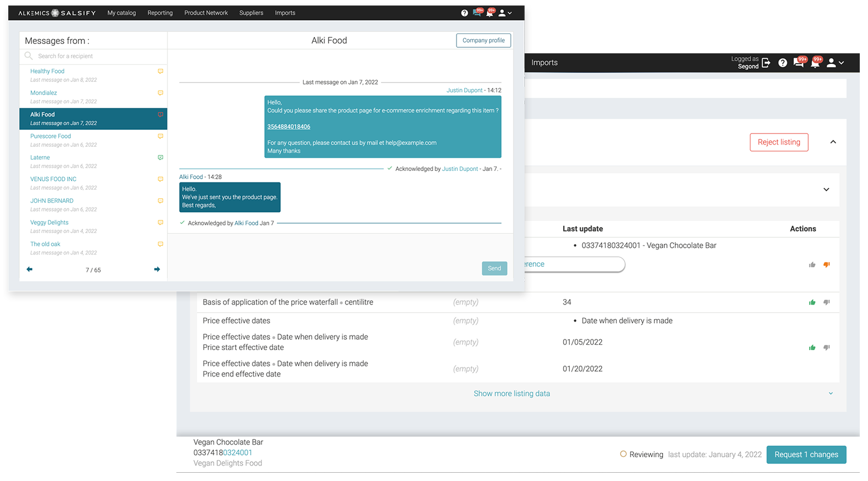This screenshot has width=868, height=481.
Task: Click the search magnifier icon in the messages panel
Action: (x=29, y=56)
